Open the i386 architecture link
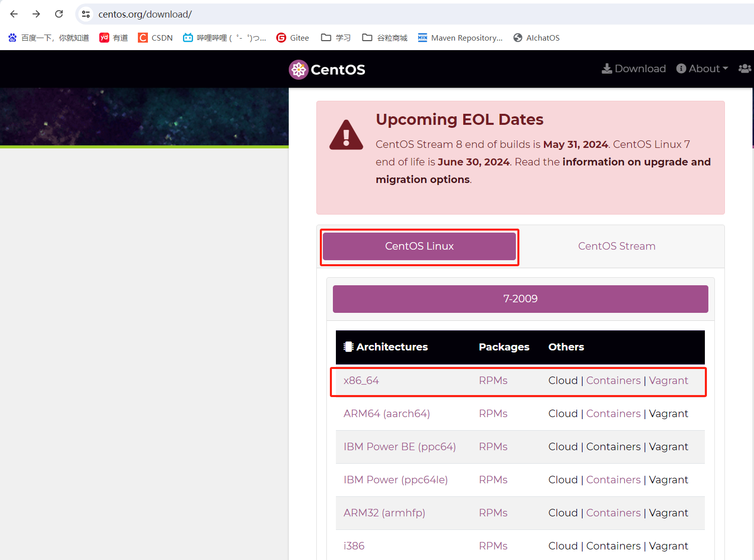Image resolution: width=754 pixels, height=560 pixels. [x=354, y=546]
